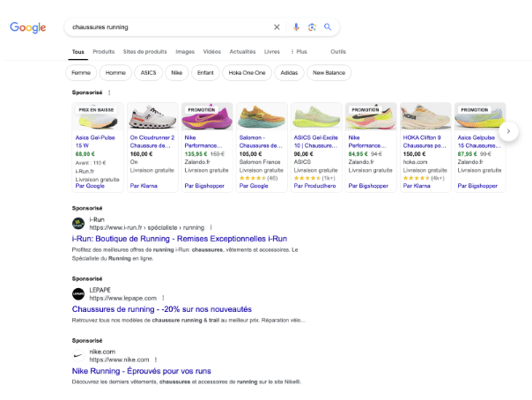Switch to the Produits tab
Viewport: 532px width, 400px height.
pos(103,52)
